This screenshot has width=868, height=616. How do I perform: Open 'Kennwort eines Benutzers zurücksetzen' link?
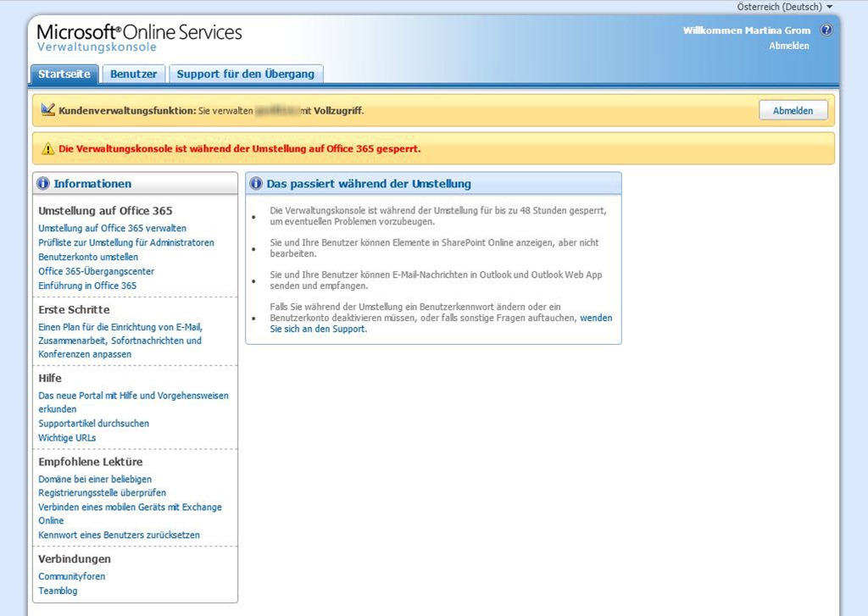coord(119,535)
